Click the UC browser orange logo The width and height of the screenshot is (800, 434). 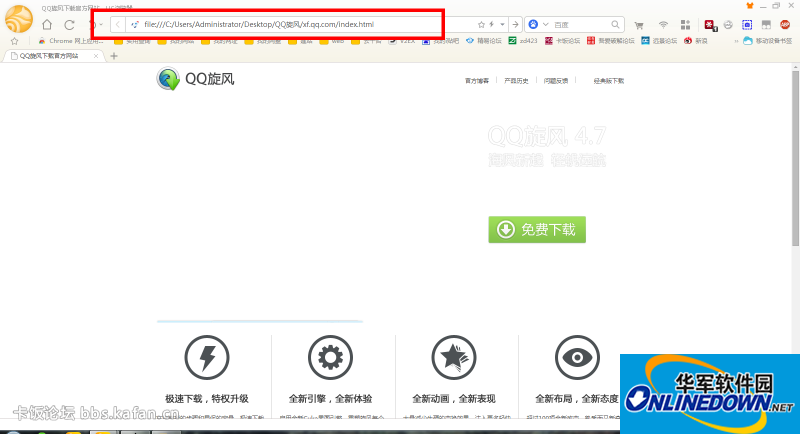pyautogui.click(x=19, y=19)
